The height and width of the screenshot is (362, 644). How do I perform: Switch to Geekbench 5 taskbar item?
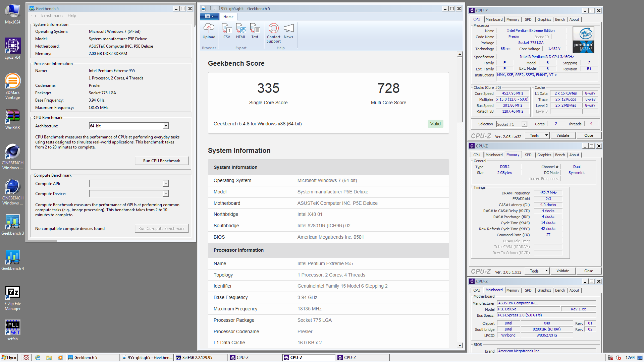point(93,358)
